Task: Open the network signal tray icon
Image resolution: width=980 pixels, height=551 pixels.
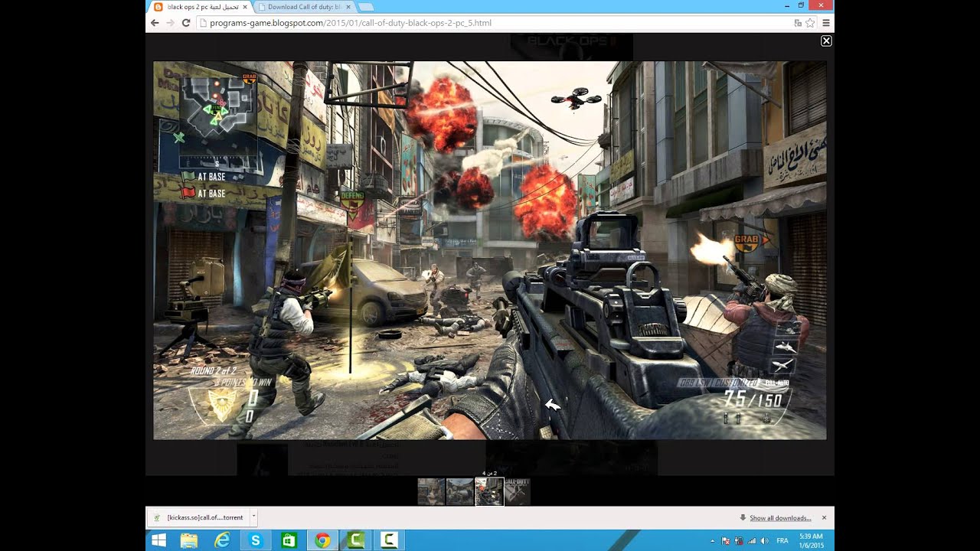Action: tap(751, 541)
